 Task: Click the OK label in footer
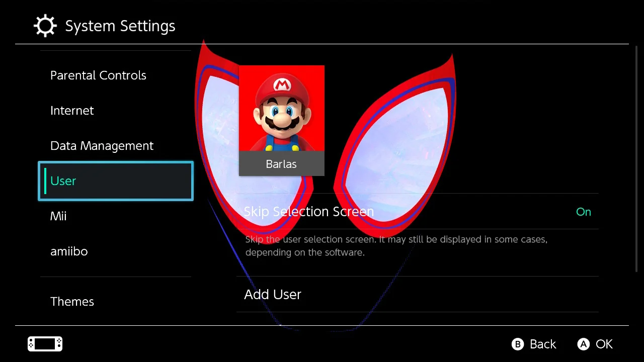click(x=604, y=344)
